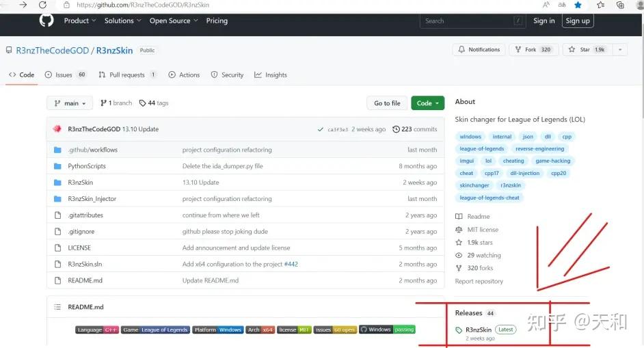644x348 pixels.
Task: Open the R3nzTheCodeGOD owner link
Action: pos(52,51)
